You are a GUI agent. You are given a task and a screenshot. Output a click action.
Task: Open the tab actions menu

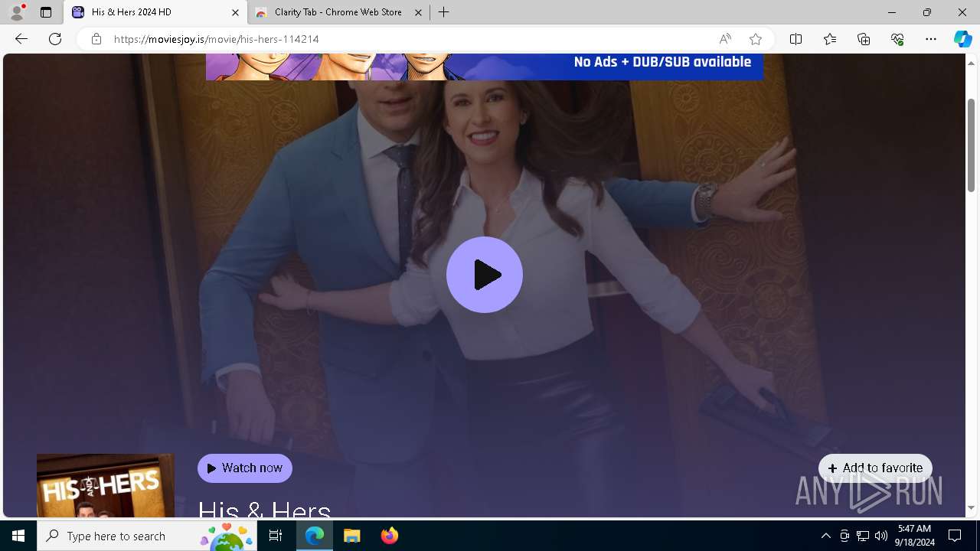[46, 12]
